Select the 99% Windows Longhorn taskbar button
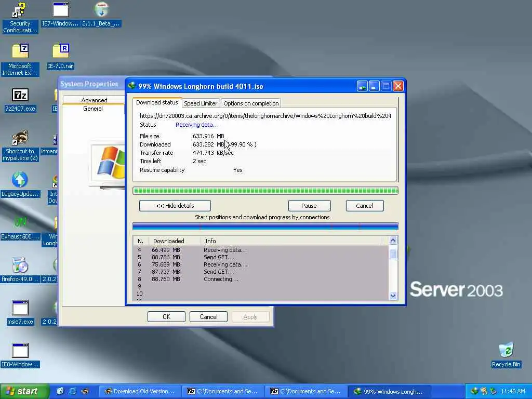The height and width of the screenshot is (399, 532). click(390, 391)
